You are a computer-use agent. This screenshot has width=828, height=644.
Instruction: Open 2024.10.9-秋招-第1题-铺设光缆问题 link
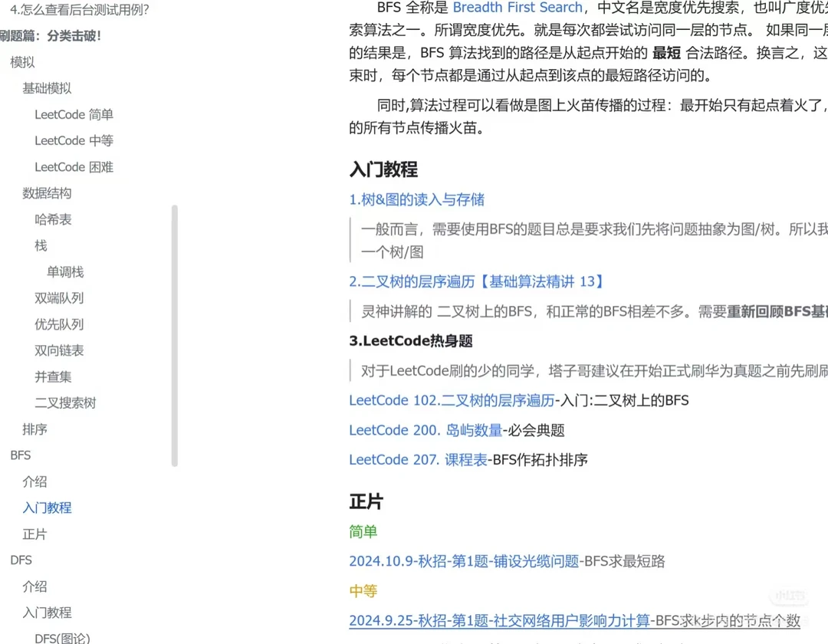[464, 561]
